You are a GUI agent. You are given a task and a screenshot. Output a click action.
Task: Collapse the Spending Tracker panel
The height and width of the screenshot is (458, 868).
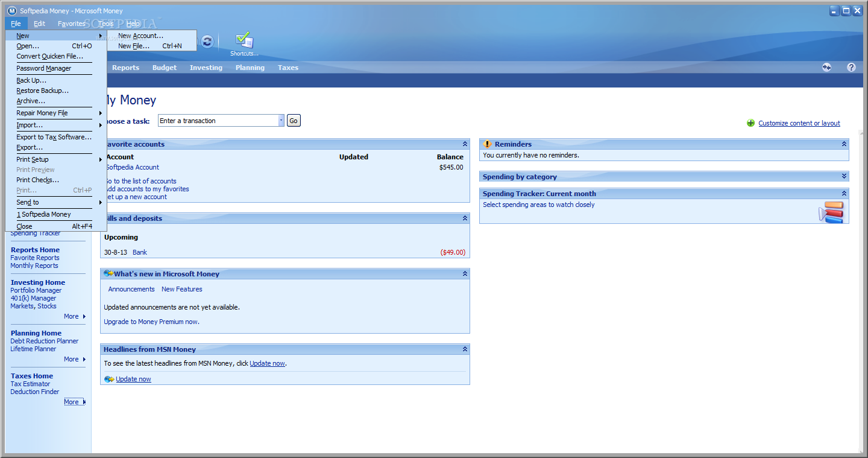click(x=844, y=194)
